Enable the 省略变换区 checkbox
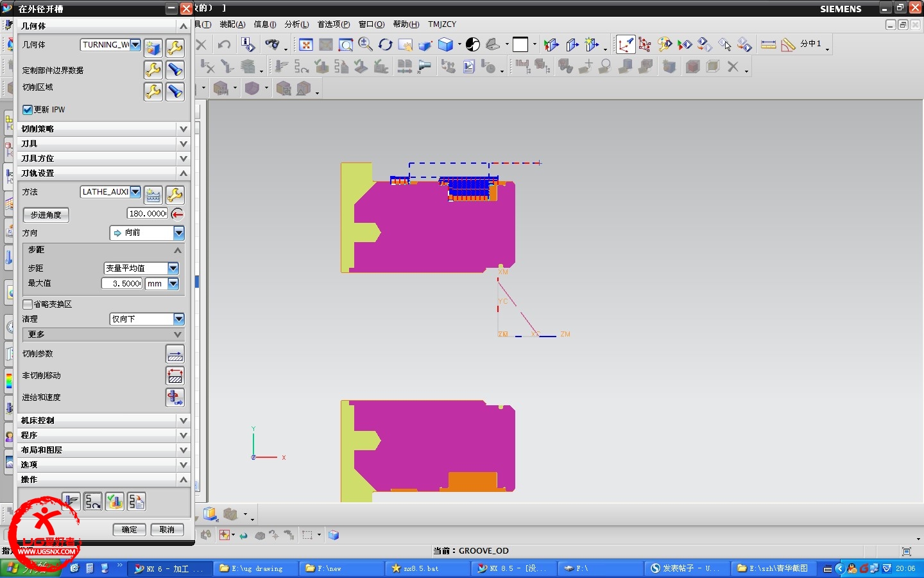 28,304
